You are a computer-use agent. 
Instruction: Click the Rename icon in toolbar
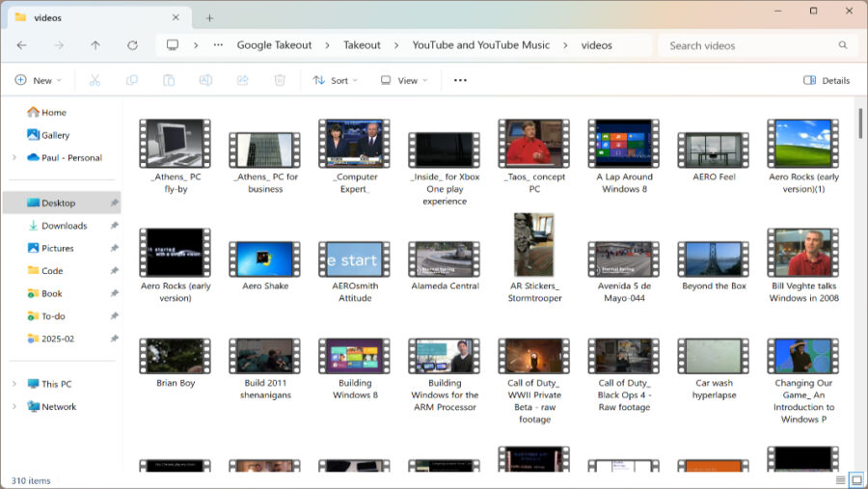pos(205,80)
